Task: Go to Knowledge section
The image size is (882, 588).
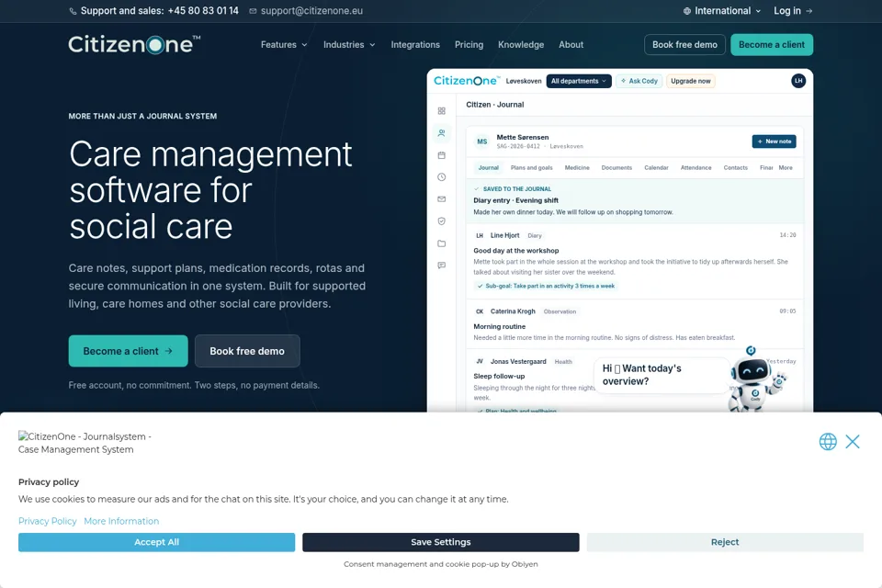Action: click(521, 44)
